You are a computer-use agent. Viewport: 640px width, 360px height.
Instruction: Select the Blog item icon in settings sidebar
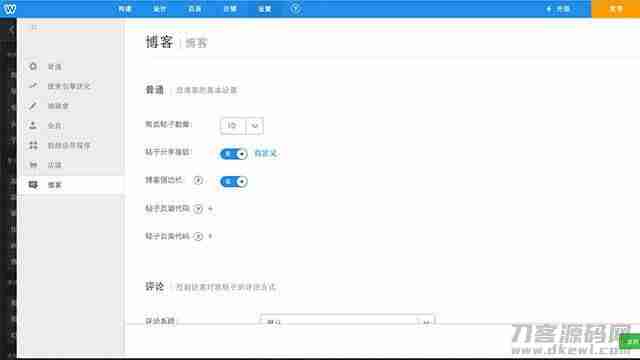click(x=33, y=185)
